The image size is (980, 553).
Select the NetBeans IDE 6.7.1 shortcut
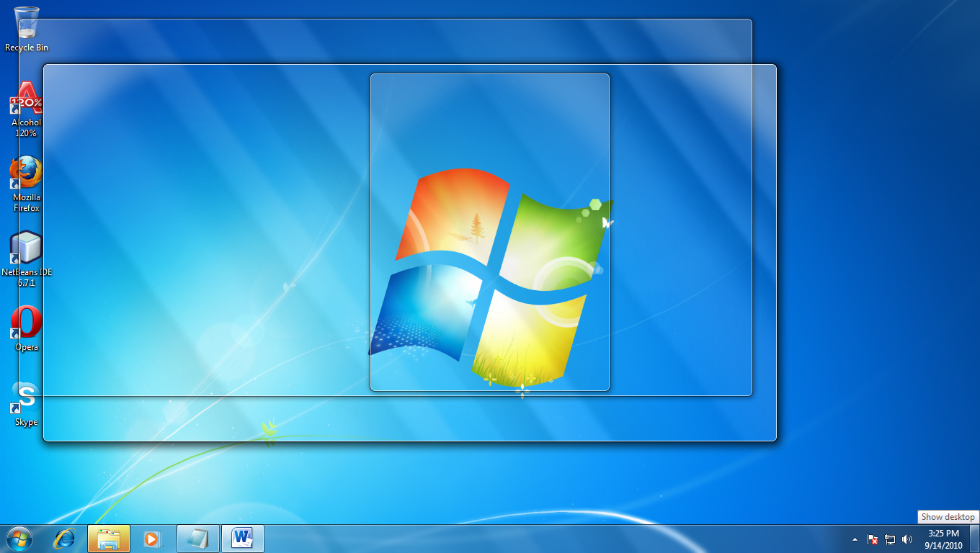click(x=27, y=258)
